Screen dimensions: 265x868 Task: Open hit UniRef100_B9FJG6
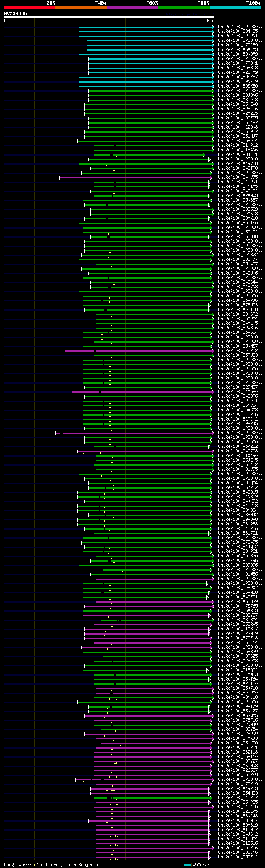coord(238,109)
